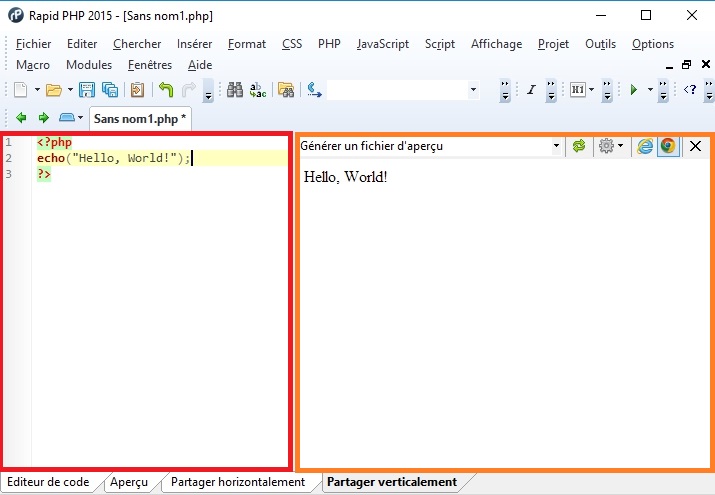
Task: Open find with the binoculars icon
Action: click(x=235, y=90)
